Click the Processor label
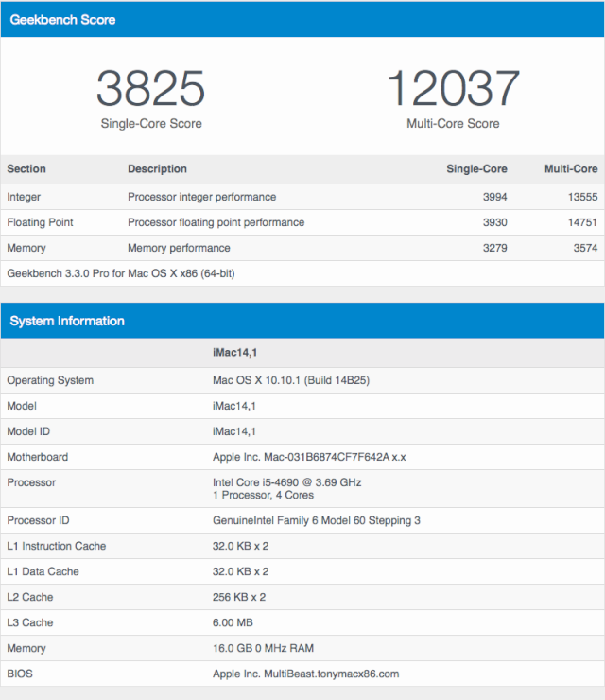This screenshot has width=605, height=700. click(x=31, y=482)
